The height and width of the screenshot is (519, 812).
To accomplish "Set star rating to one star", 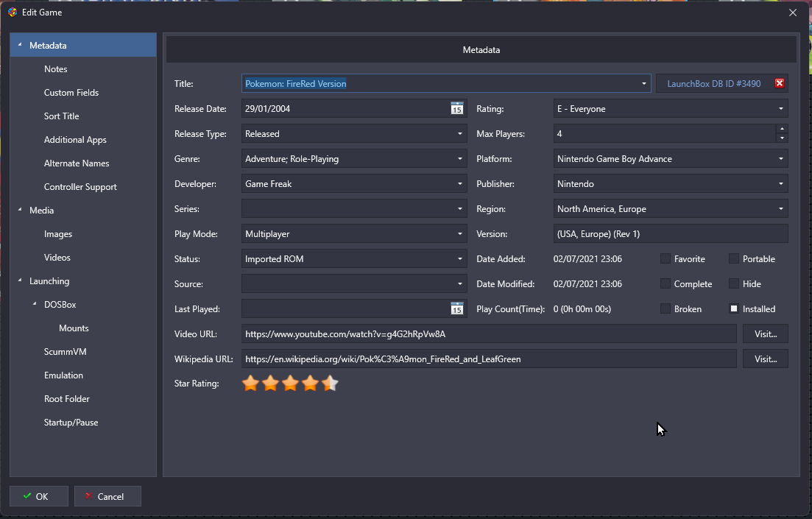I will pyautogui.click(x=250, y=384).
